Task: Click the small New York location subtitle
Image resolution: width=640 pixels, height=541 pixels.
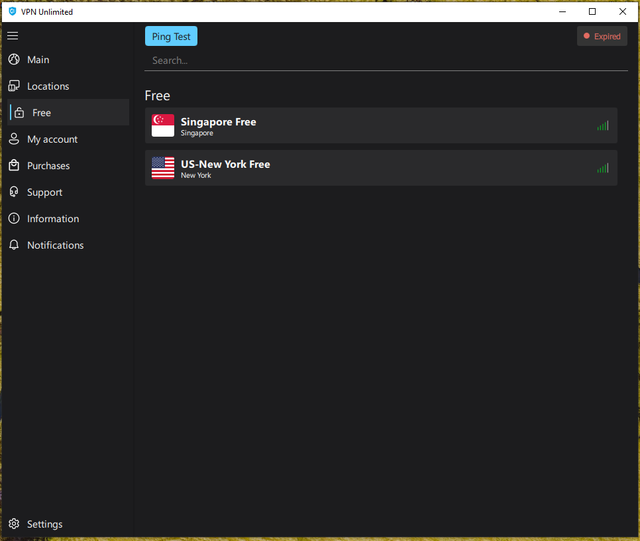Action: point(196,176)
